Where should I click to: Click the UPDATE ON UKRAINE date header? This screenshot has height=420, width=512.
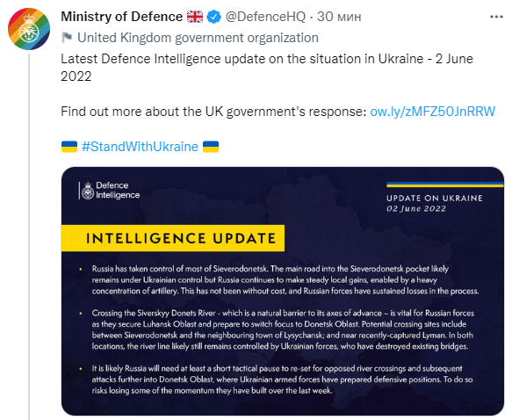click(x=435, y=203)
